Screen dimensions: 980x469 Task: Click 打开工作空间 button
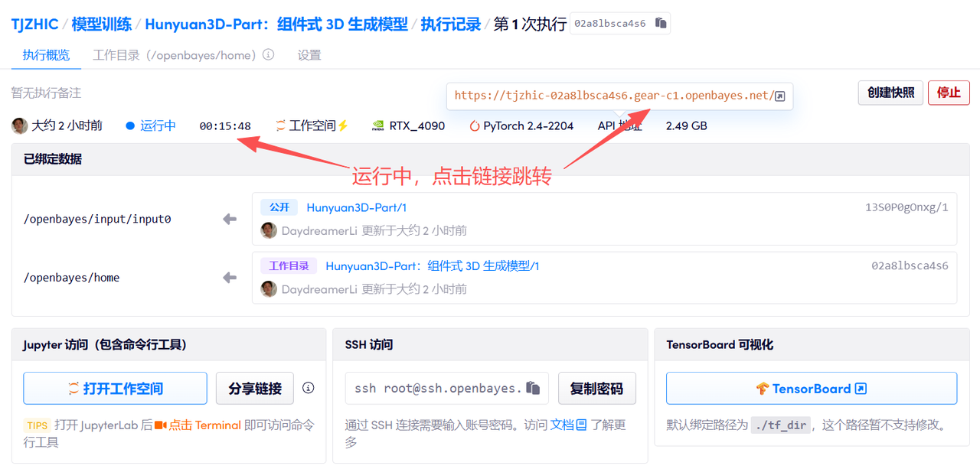pyautogui.click(x=115, y=388)
